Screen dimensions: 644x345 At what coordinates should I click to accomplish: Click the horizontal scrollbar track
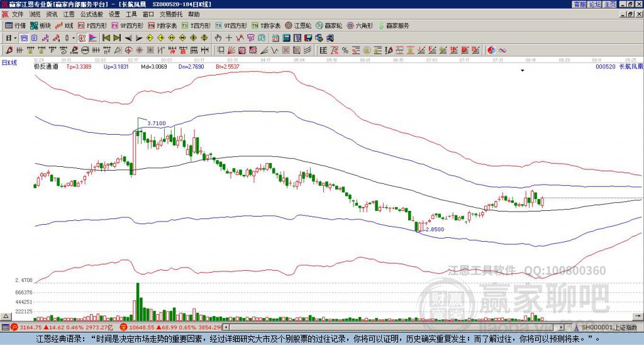(x=394, y=327)
